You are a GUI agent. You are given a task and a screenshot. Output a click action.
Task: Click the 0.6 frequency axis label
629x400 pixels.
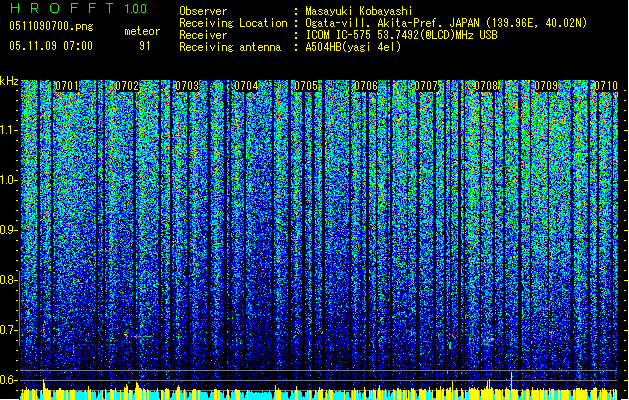[x=9, y=379]
